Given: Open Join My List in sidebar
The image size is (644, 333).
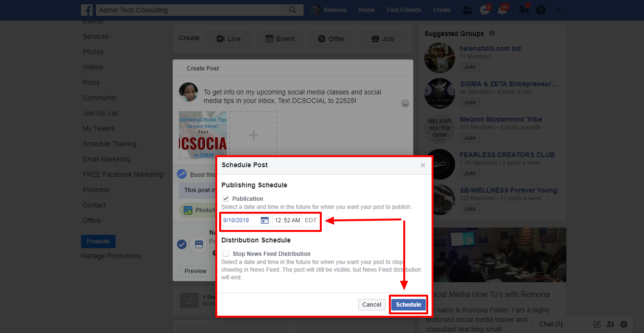Looking at the screenshot, I should pos(100,113).
